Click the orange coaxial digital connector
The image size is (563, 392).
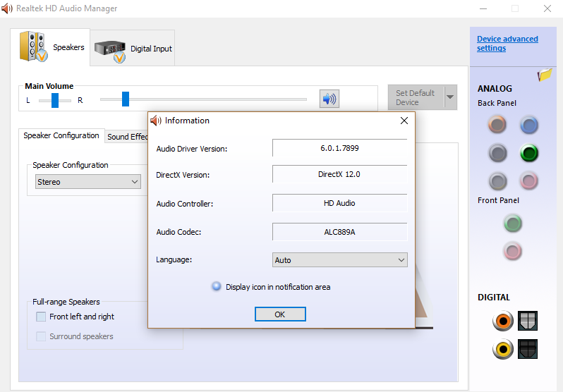[503, 321]
